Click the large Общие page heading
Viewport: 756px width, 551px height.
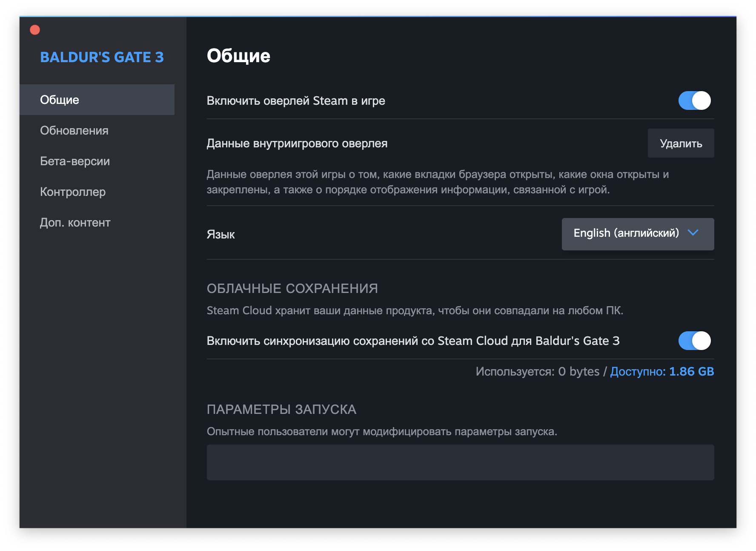point(238,56)
